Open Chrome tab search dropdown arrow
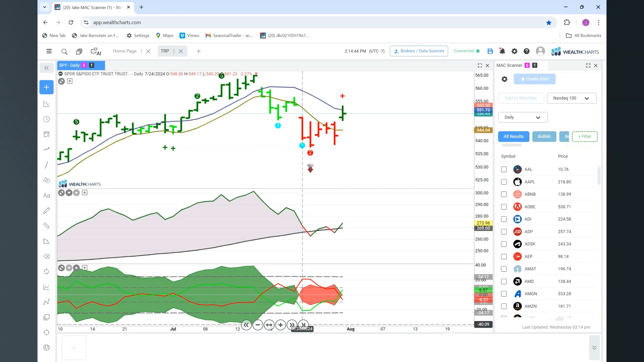The height and width of the screenshot is (362, 644). click(44, 7)
